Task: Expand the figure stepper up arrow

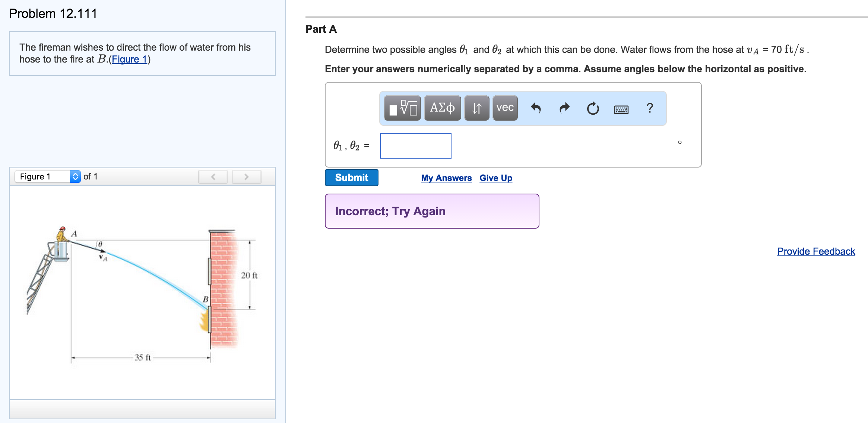Action: [76, 174]
